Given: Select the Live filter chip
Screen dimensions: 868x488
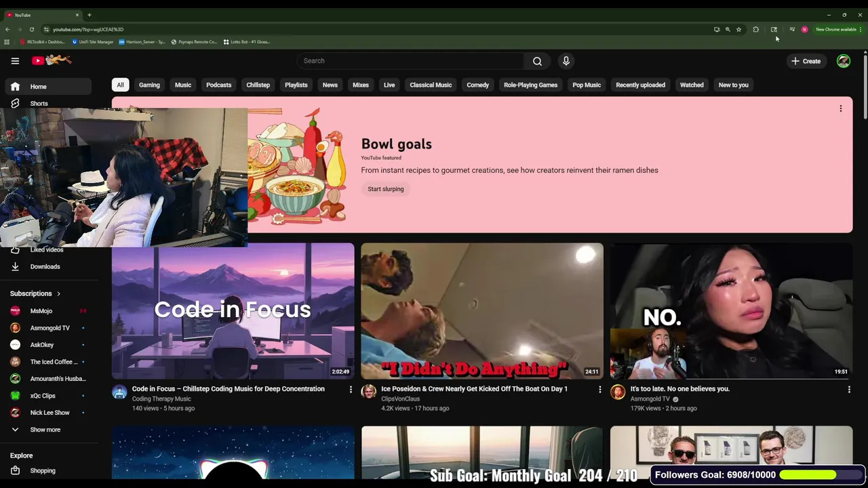Looking at the screenshot, I should pyautogui.click(x=389, y=85).
